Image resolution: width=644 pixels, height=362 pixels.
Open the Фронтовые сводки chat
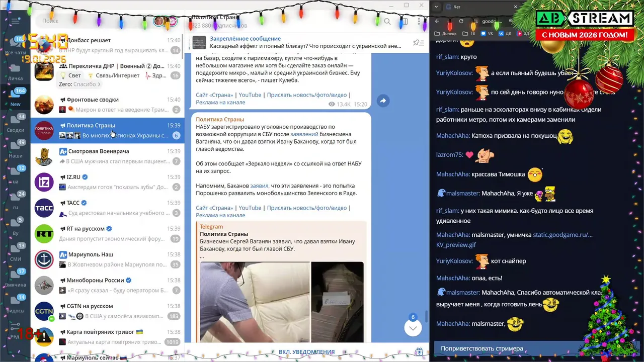pyautogui.click(x=107, y=105)
